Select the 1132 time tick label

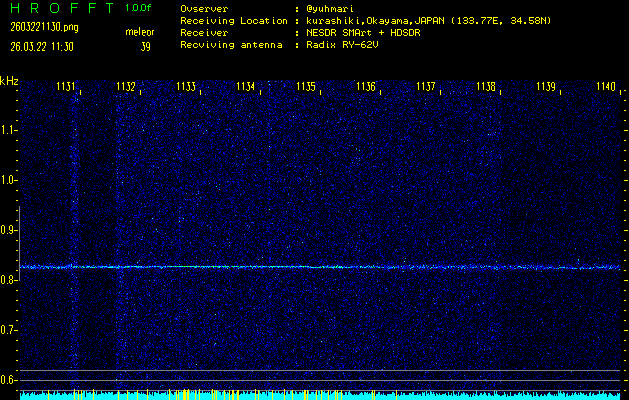click(x=126, y=87)
